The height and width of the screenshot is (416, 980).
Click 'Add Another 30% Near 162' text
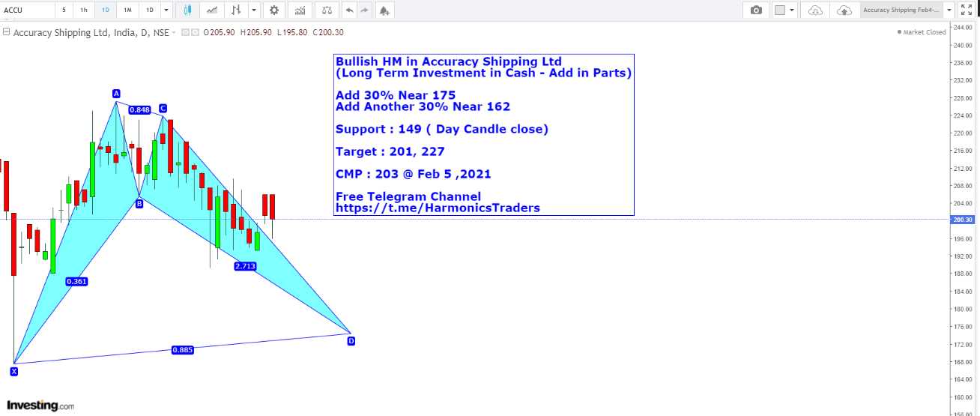click(423, 106)
